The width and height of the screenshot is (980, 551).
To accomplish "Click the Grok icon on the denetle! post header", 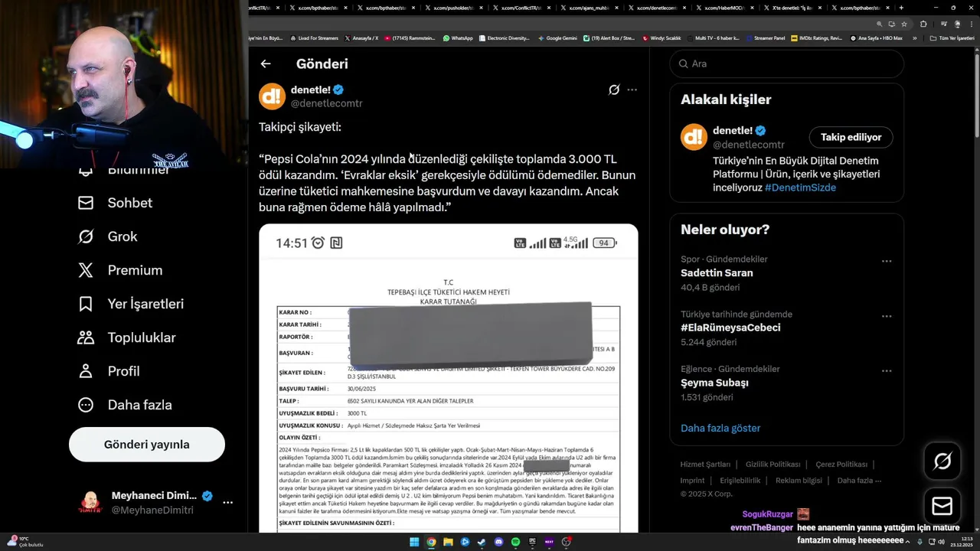I will (614, 90).
